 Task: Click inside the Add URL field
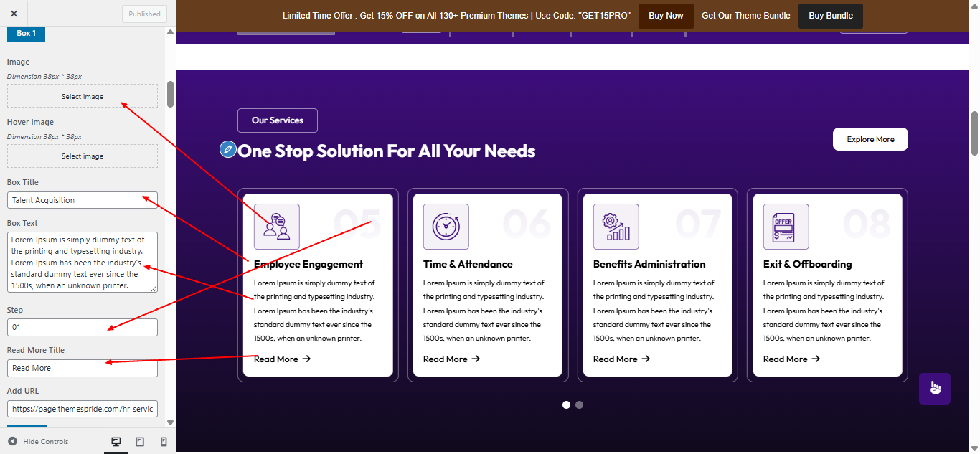pos(82,408)
